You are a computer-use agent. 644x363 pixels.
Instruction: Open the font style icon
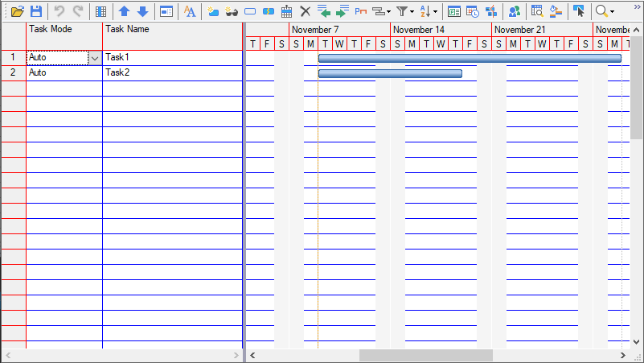[x=190, y=11]
